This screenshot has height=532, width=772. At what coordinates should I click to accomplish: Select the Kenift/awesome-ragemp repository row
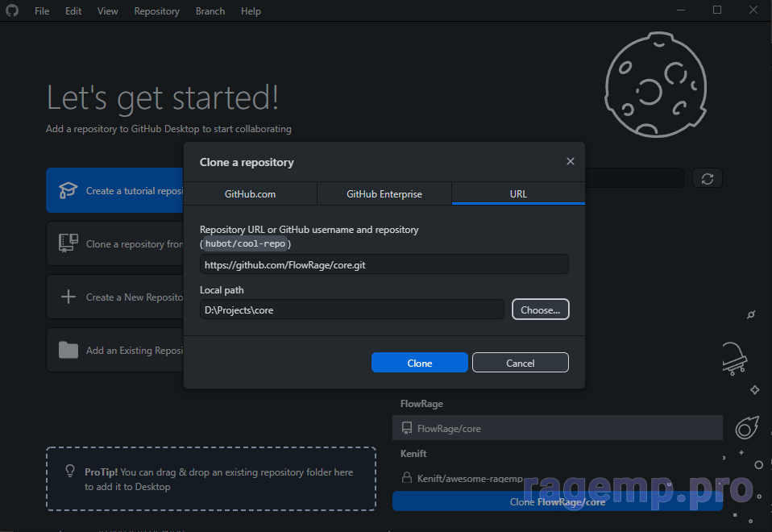(558, 477)
